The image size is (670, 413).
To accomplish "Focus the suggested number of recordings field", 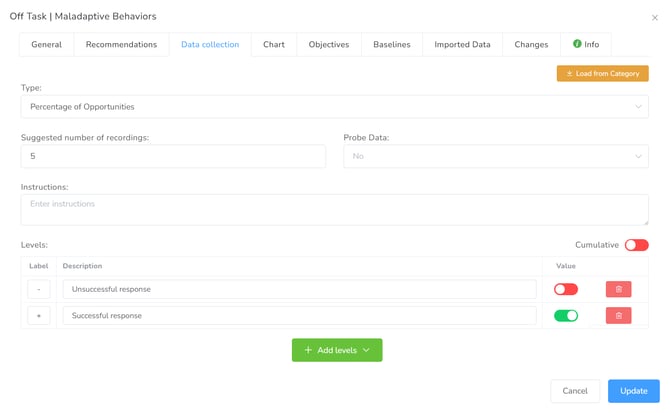I will coord(173,156).
